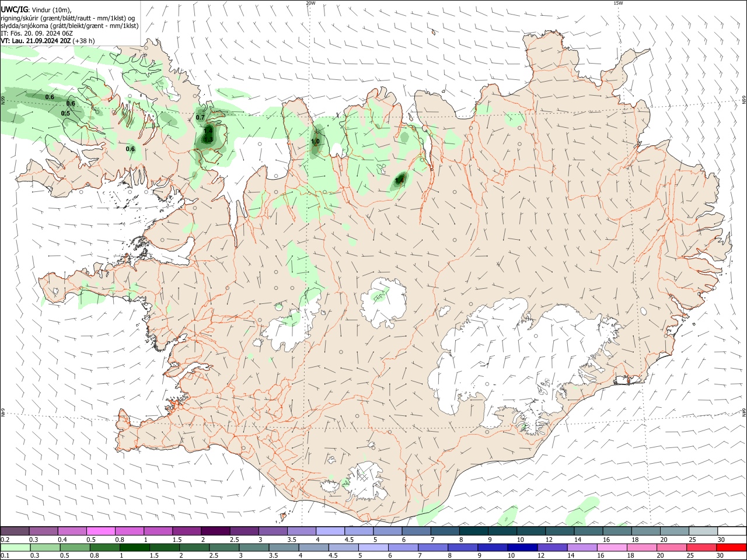Viewport: 747px width, 560px height.
Task: Click the pale green 0.1 rain scale swatch
Action: point(15,547)
